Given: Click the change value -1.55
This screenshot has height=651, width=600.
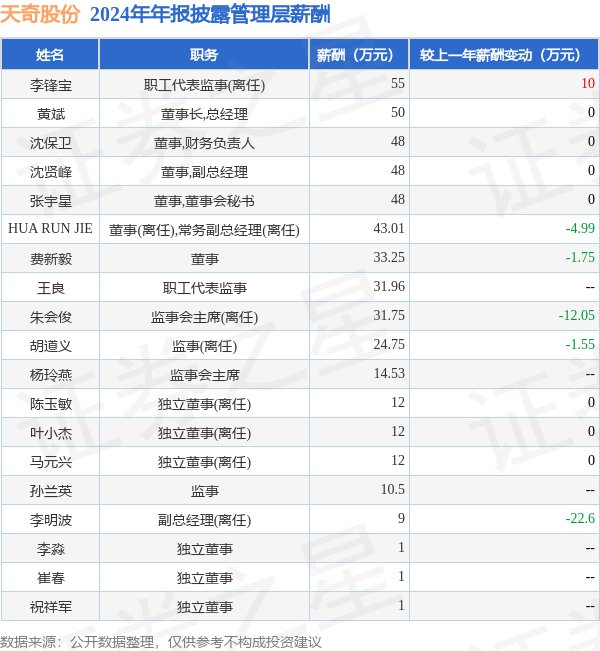Looking at the screenshot, I should 580,344.
